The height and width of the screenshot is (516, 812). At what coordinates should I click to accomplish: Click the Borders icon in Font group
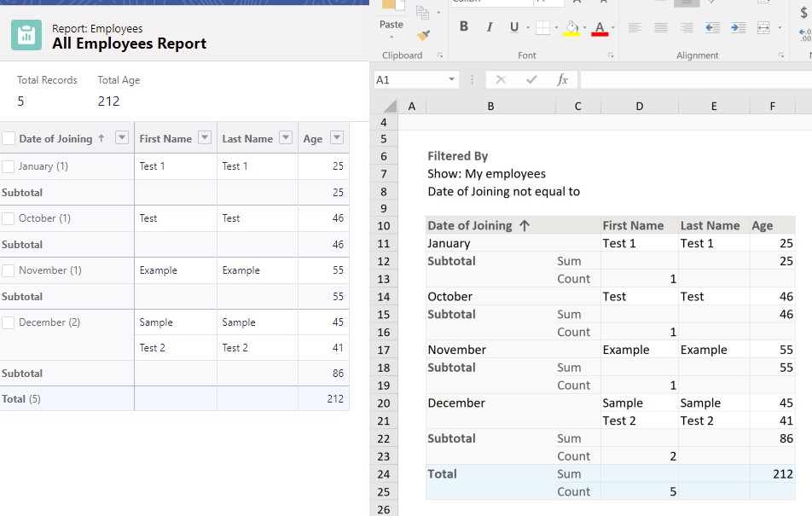tap(542, 27)
